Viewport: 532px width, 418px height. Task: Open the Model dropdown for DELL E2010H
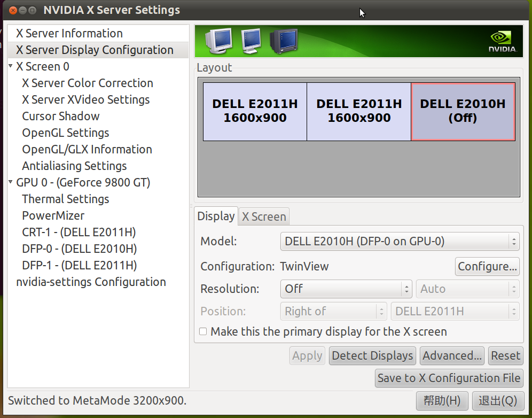400,242
